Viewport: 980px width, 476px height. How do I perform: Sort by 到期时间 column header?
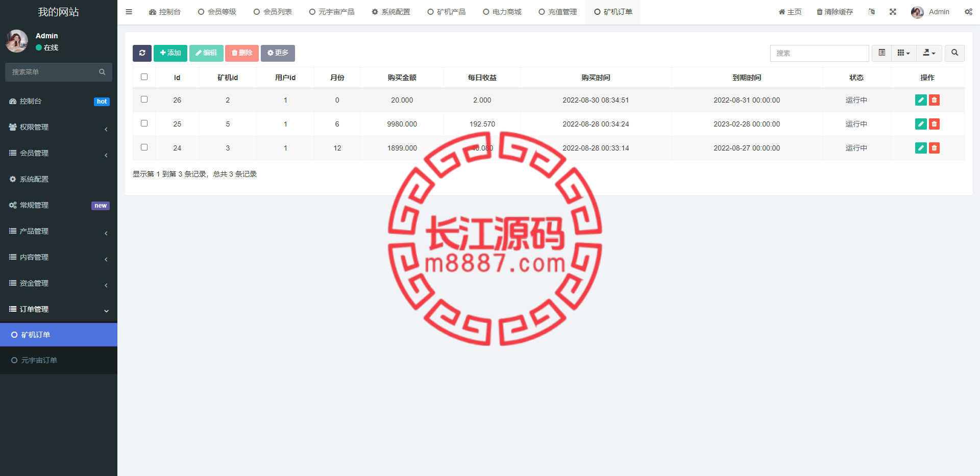(747, 78)
